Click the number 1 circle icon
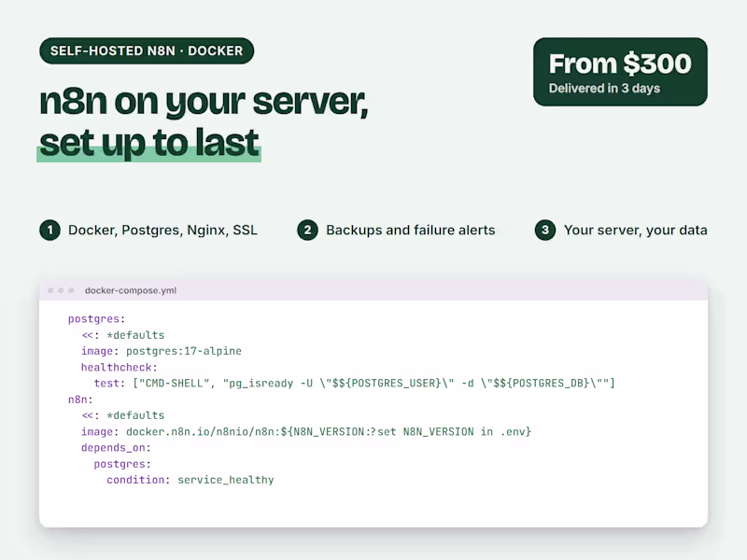Image resolution: width=747 pixels, height=560 pixels. coord(50,231)
